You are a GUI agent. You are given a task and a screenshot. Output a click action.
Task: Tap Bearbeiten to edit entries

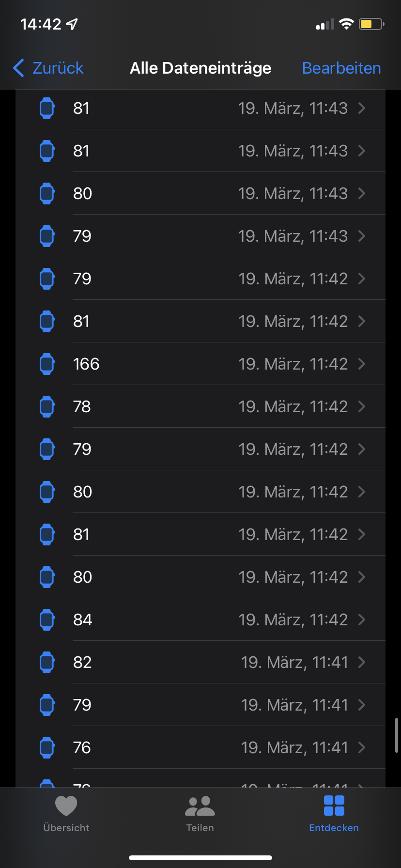click(x=341, y=68)
